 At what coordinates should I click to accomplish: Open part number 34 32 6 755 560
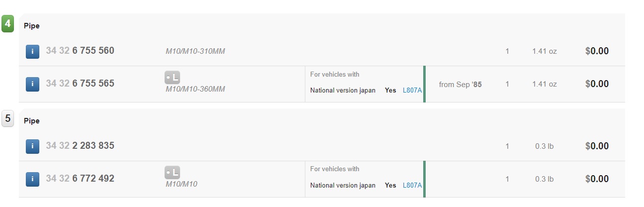pyautogui.click(x=80, y=51)
